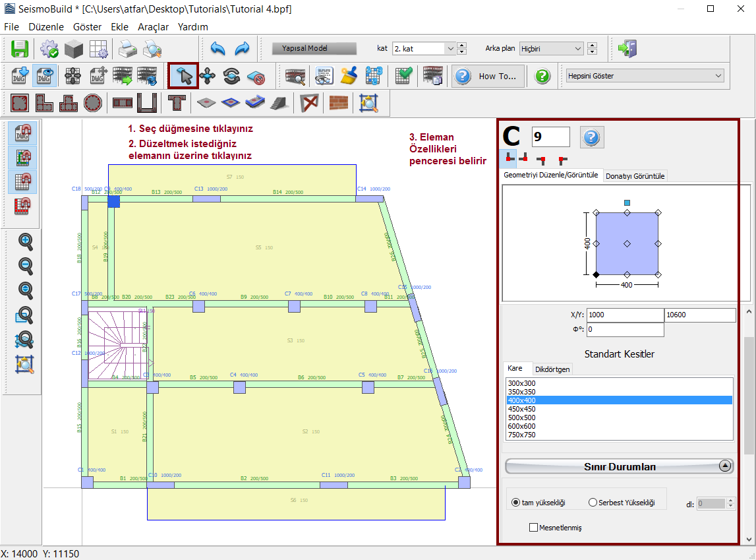Toggle the DWG snap magnet icon
This screenshot has height=560, width=756.
click(22, 134)
